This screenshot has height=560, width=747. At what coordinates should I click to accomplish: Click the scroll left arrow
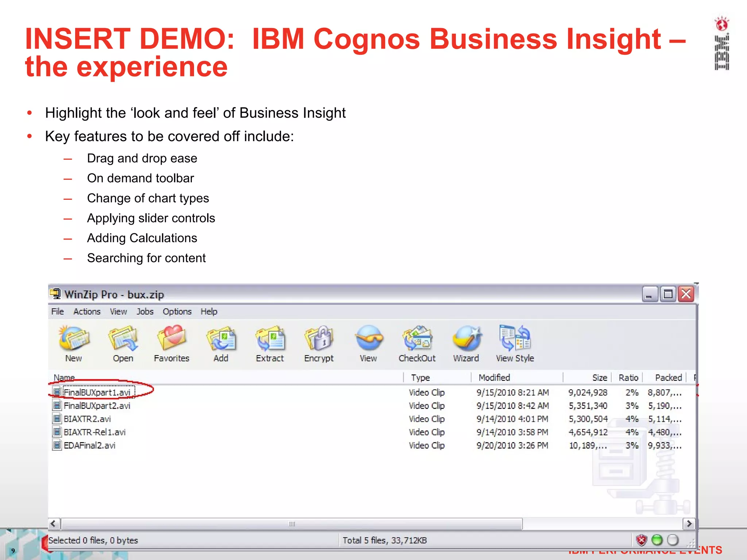pos(54,524)
